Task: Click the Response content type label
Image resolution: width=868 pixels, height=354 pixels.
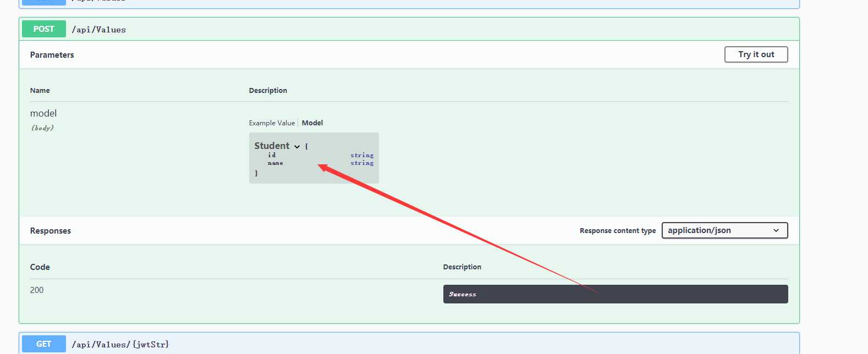Action: [618, 231]
